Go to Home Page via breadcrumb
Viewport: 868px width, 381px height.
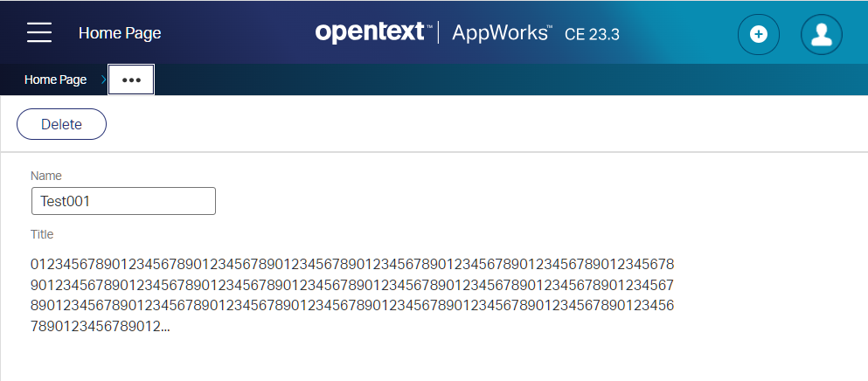tap(55, 80)
